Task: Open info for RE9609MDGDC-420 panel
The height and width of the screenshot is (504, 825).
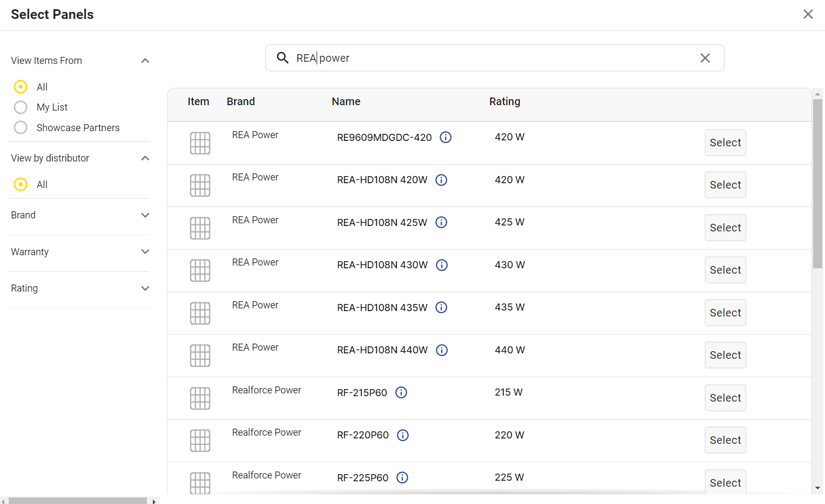Action: point(446,137)
